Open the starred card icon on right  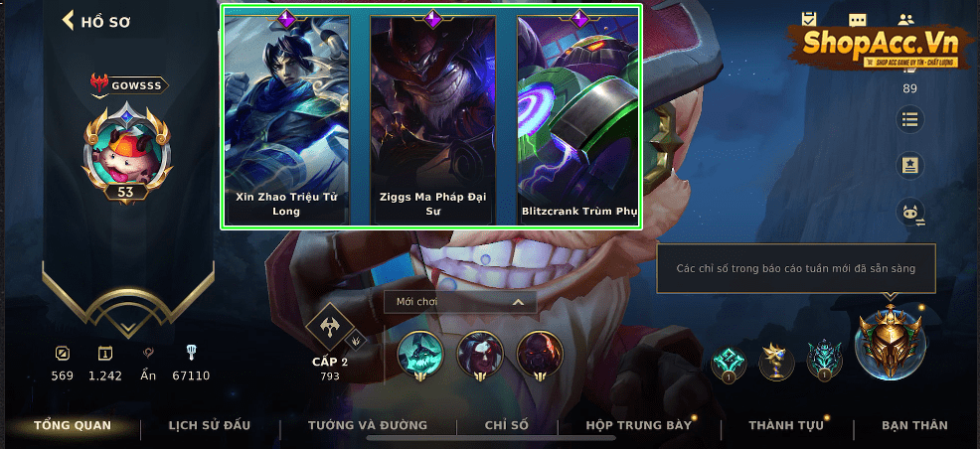910,166
